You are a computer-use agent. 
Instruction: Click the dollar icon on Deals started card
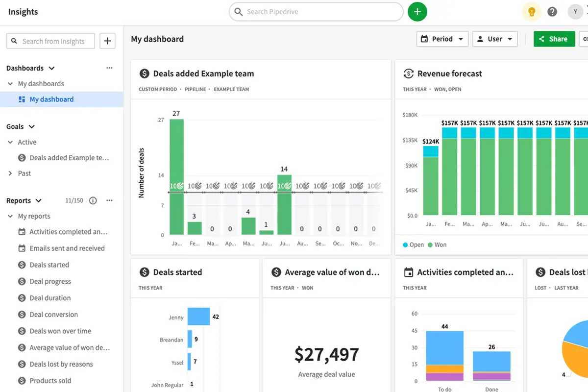coord(144,272)
